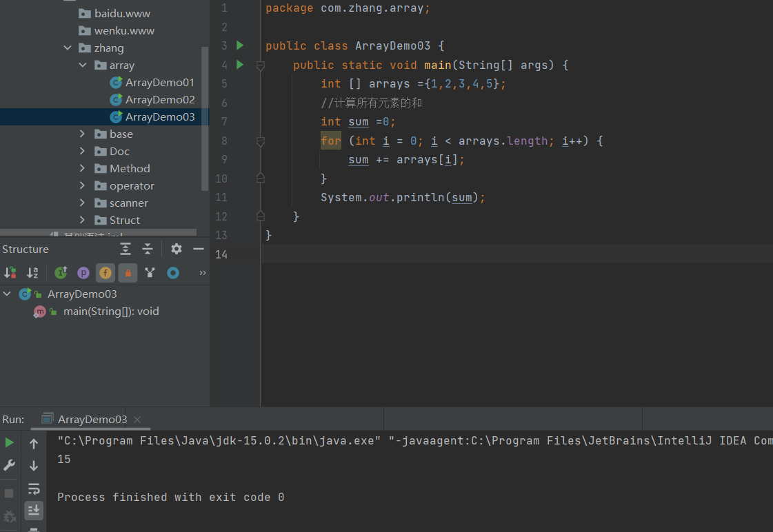The image size is (773, 532).
Task: Toggle scroll to end of console
Action: pyautogui.click(x=34, y=511)
